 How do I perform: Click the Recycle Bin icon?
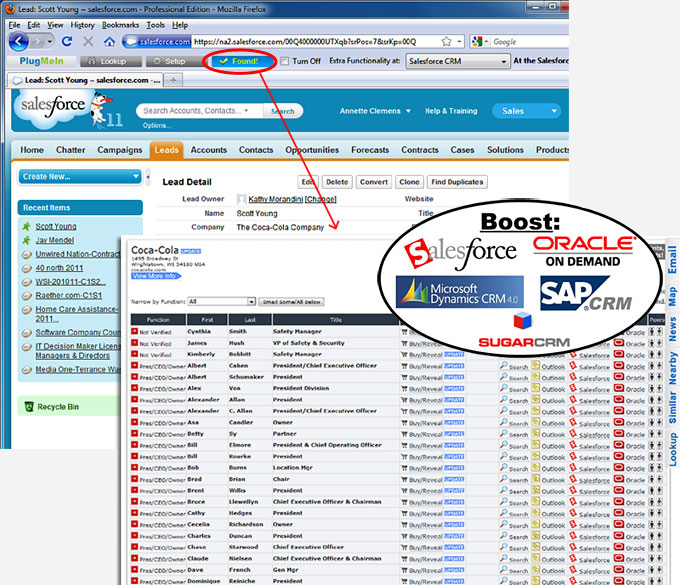[29, 407]
